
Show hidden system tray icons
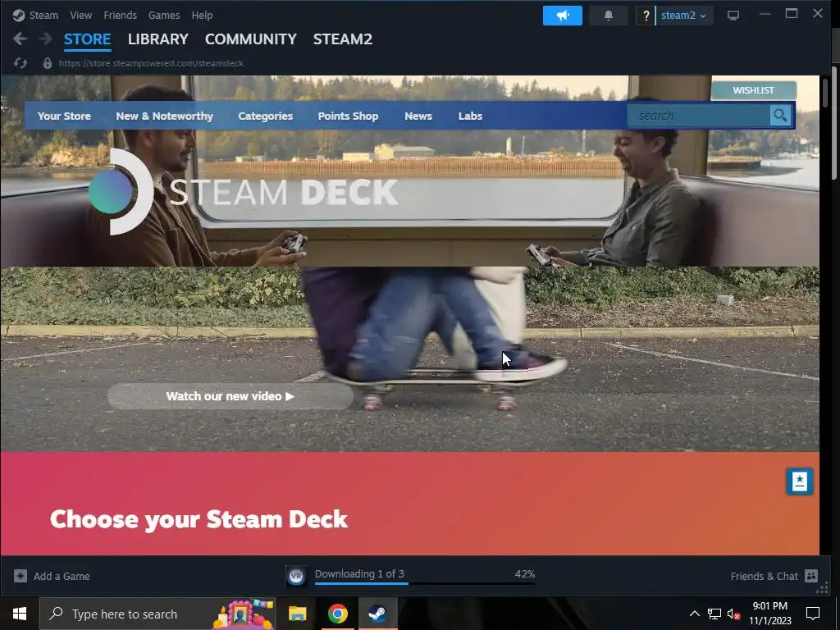coord(694,614)
